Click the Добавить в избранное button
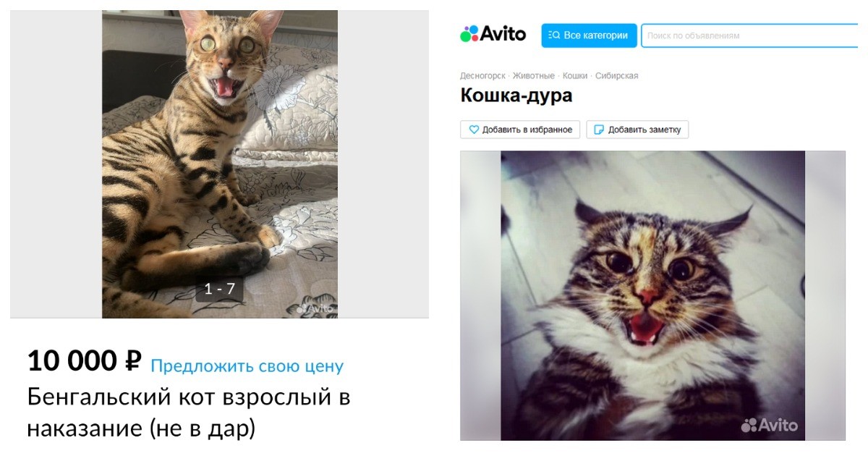Viewport: 868px width, 456px height. pos(521,130)
